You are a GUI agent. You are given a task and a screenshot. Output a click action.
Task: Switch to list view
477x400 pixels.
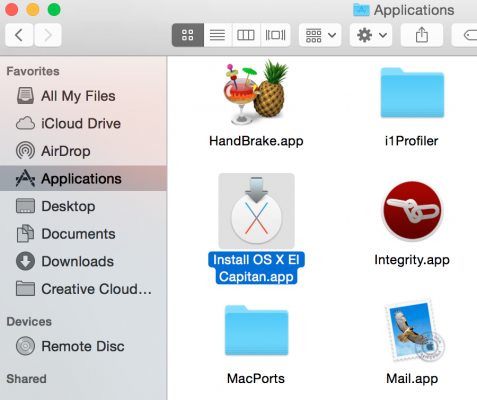point(217,35)
